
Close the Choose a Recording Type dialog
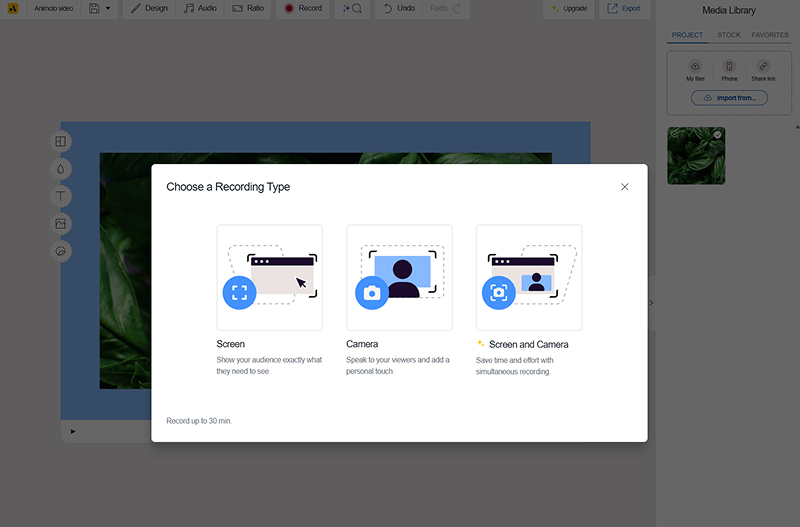point(625,187)
